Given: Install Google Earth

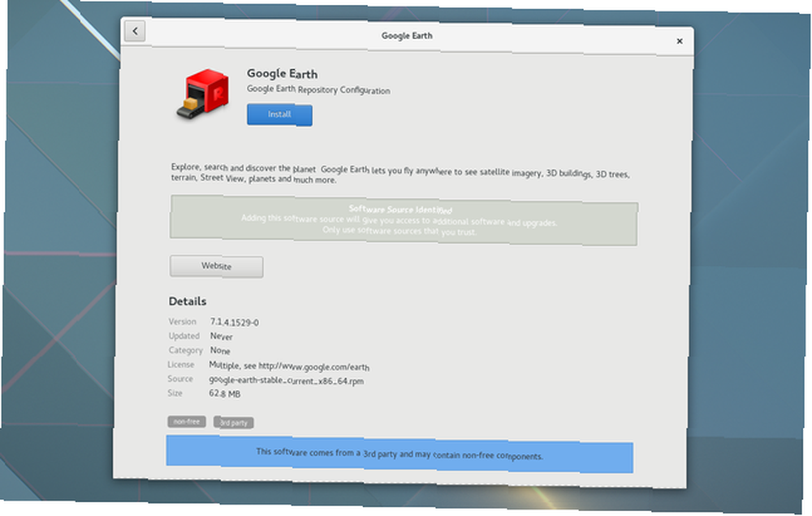Looking at the screenshot, I should (279, 115).
